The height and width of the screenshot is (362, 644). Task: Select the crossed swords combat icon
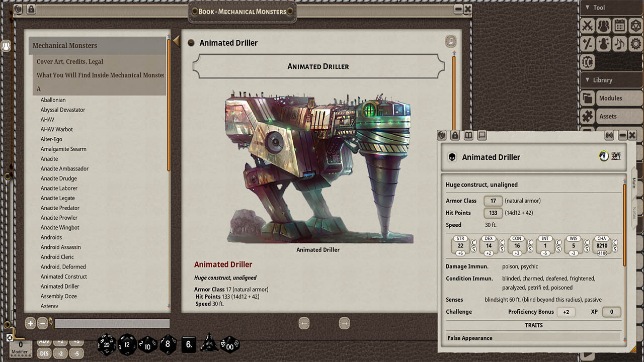tap(587, 26)
